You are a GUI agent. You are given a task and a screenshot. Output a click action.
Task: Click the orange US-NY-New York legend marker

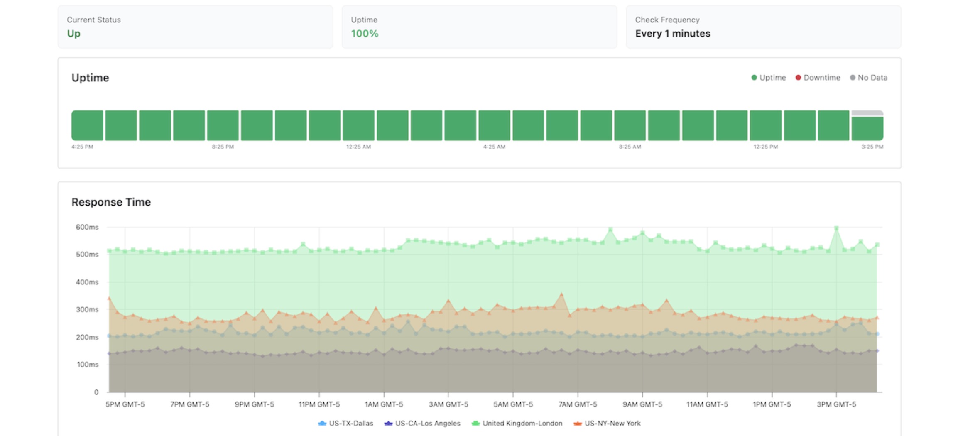click(x=577, y=423)
